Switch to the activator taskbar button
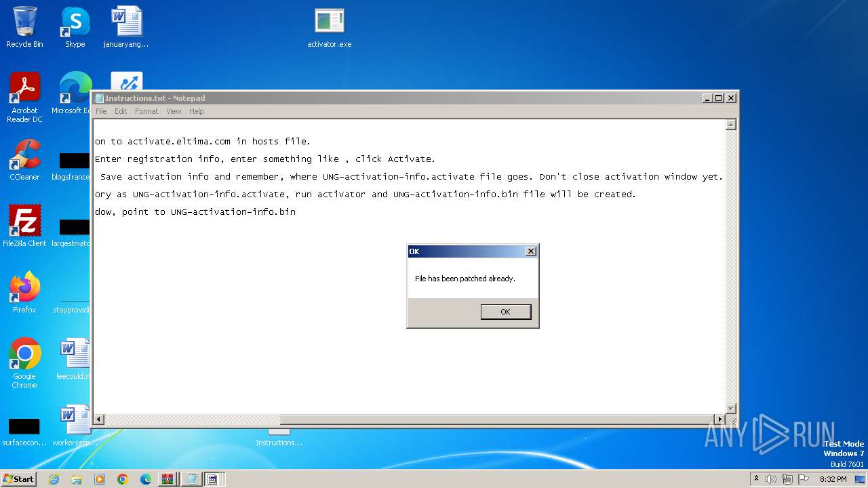868x488 pixels. (214, 479)
